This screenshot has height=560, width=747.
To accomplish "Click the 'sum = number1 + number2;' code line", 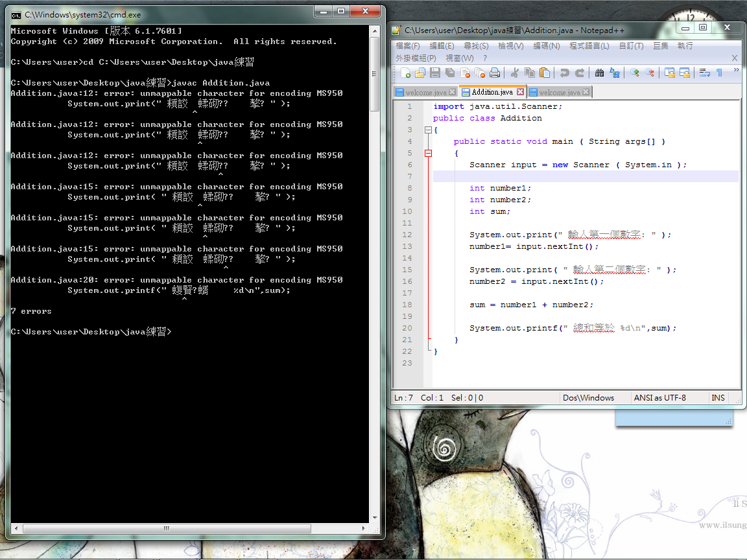I will pyautogui.click(x=531, y=304).
